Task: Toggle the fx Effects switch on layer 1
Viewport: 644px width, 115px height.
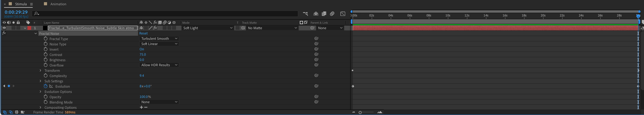Action: 155,28
